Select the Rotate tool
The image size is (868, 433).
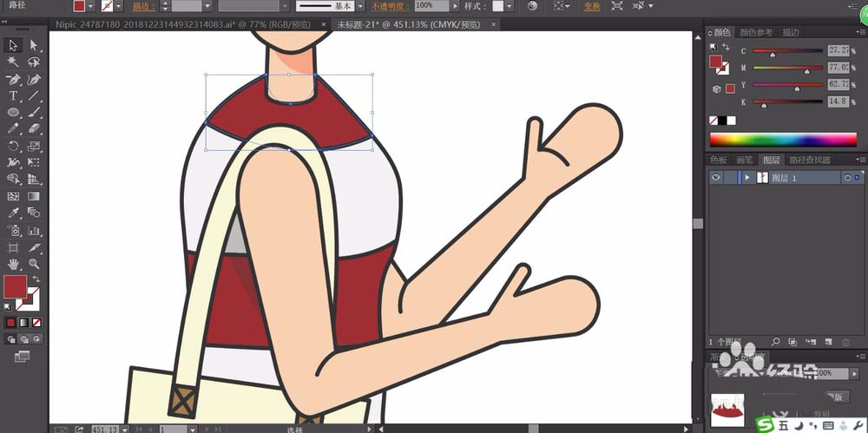coord(13,146)
